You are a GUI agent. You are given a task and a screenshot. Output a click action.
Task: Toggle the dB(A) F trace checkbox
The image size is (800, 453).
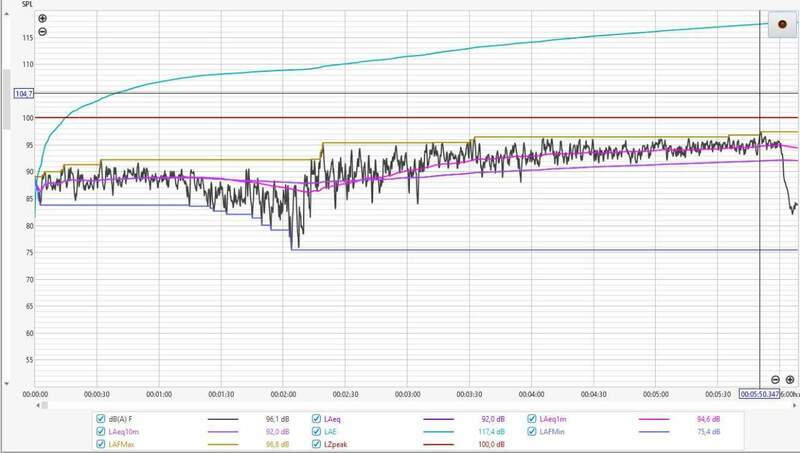click(x=100, y=418)
